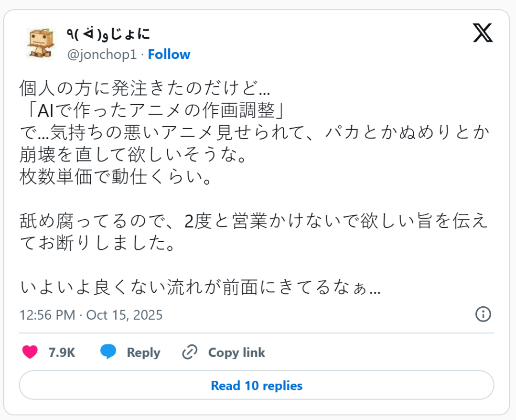Click the Copy link text label
The height and width of the screenshot is (420, 516).
click(236, 353)
